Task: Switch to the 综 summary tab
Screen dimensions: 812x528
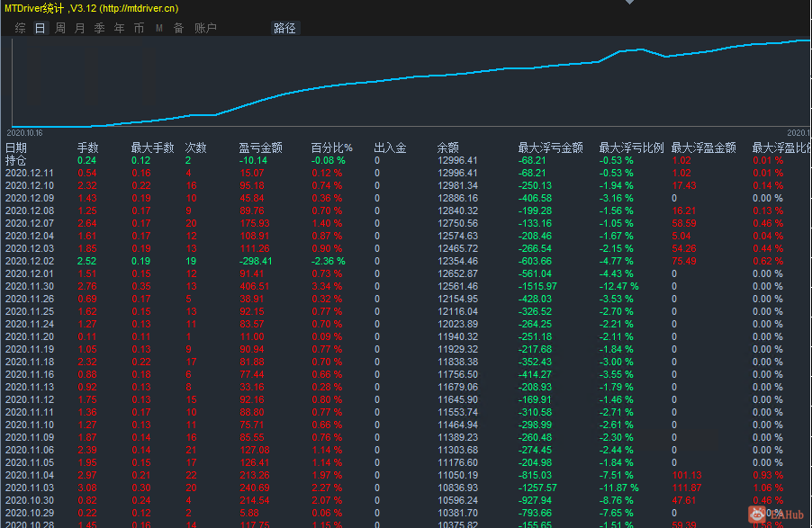Action: 20,28
